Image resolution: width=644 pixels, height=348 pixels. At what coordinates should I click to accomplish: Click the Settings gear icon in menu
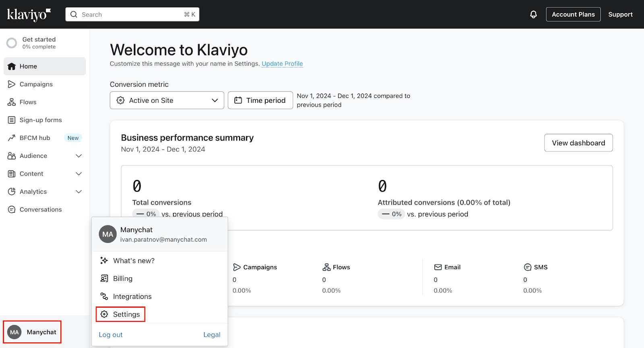[104, 314]
